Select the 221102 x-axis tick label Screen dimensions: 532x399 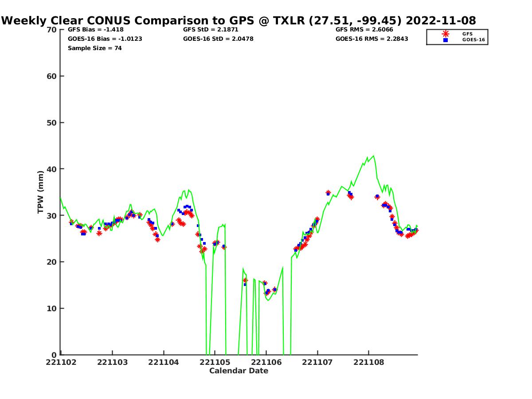[61, 362]
